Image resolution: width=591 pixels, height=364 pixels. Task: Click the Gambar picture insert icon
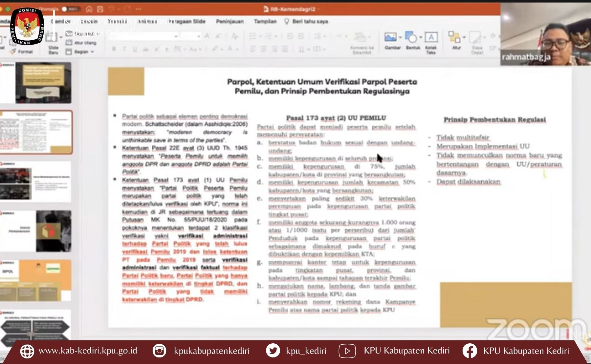[x=390, y=37]
